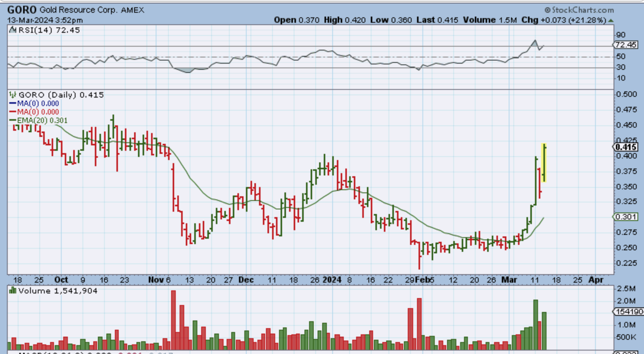Image resolution: width=644 pixels, height=354 pixels.
Task: Click the 0.225 price axis label
Action: pos(626,263)
